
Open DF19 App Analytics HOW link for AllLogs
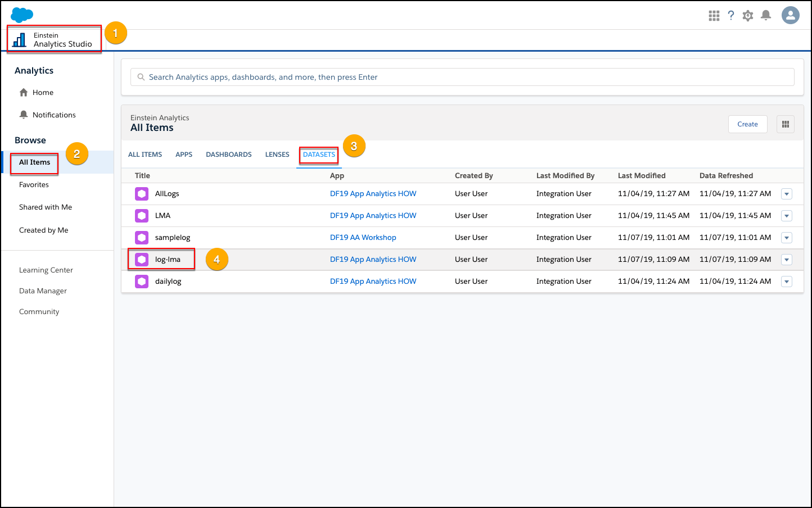pos(373,194)
